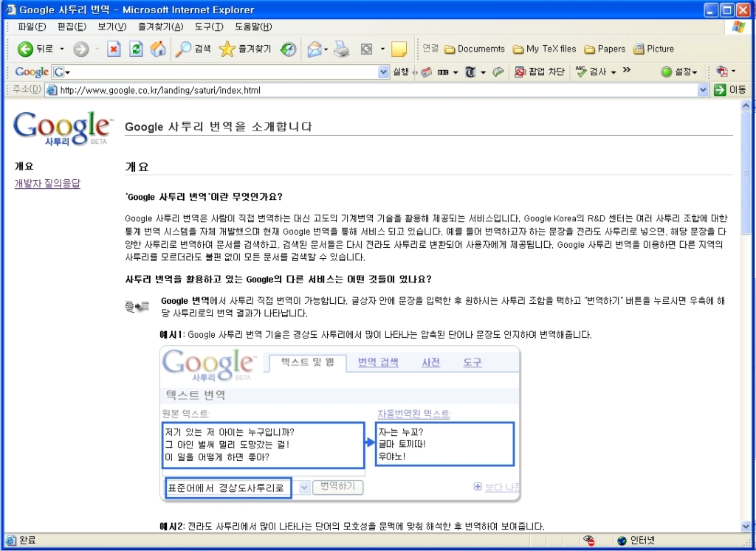Open the Mail icon dropdown arrow
756x551 pixels.
coord(326,49)
